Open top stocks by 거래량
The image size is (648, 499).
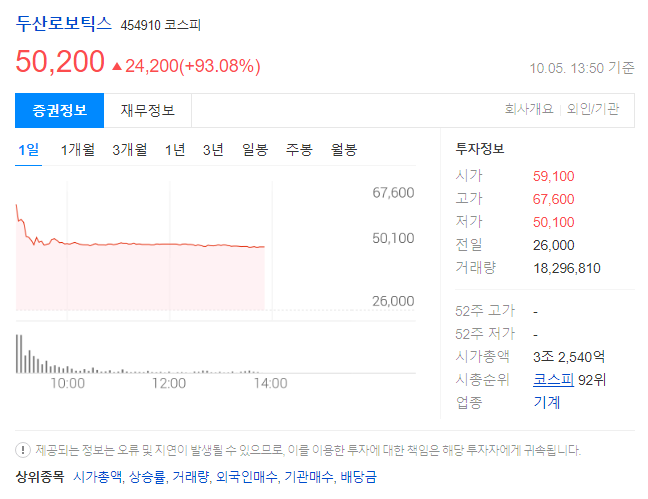191,477
